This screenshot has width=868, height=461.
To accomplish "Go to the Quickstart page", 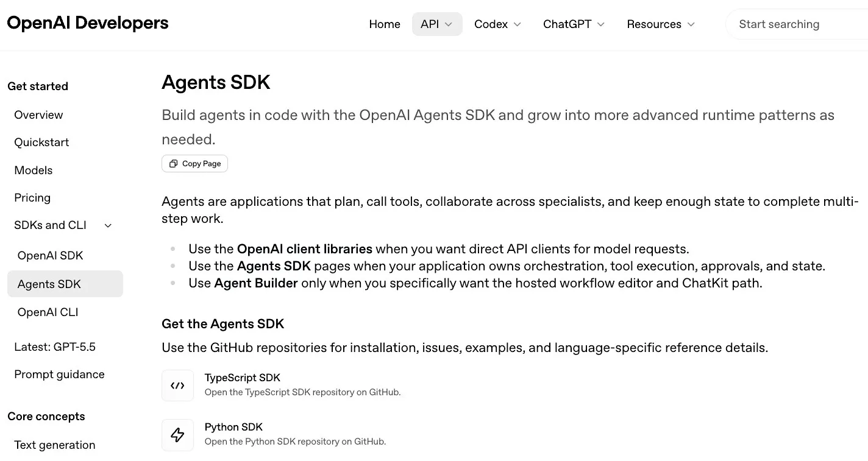I will click(41, 142).
